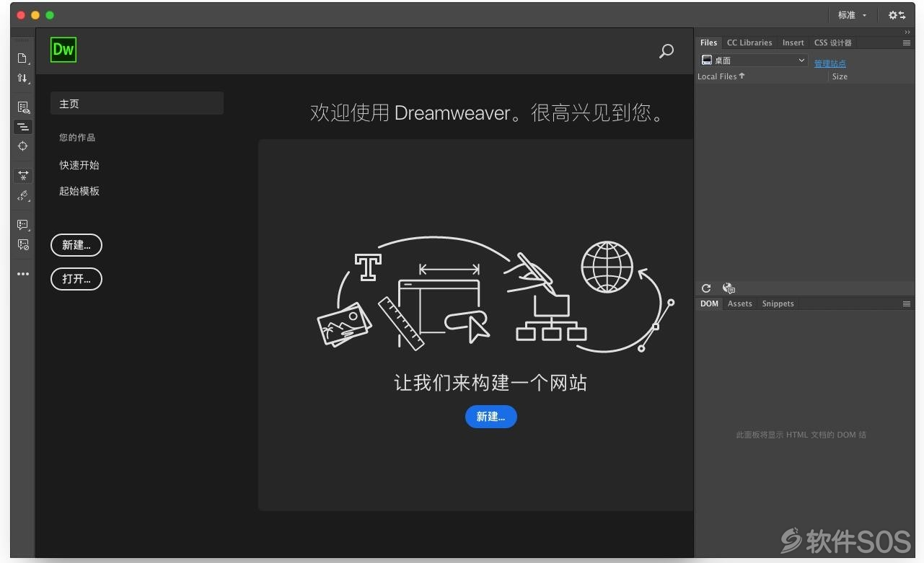Click the 让我们来构建一个网站 heading

(x=491, y=383)
